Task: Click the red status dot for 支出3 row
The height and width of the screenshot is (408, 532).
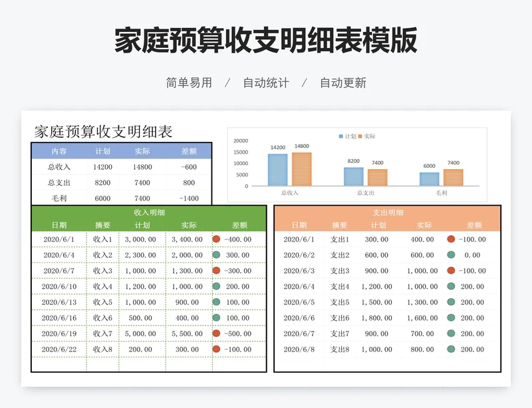Action: coord(451,270)
